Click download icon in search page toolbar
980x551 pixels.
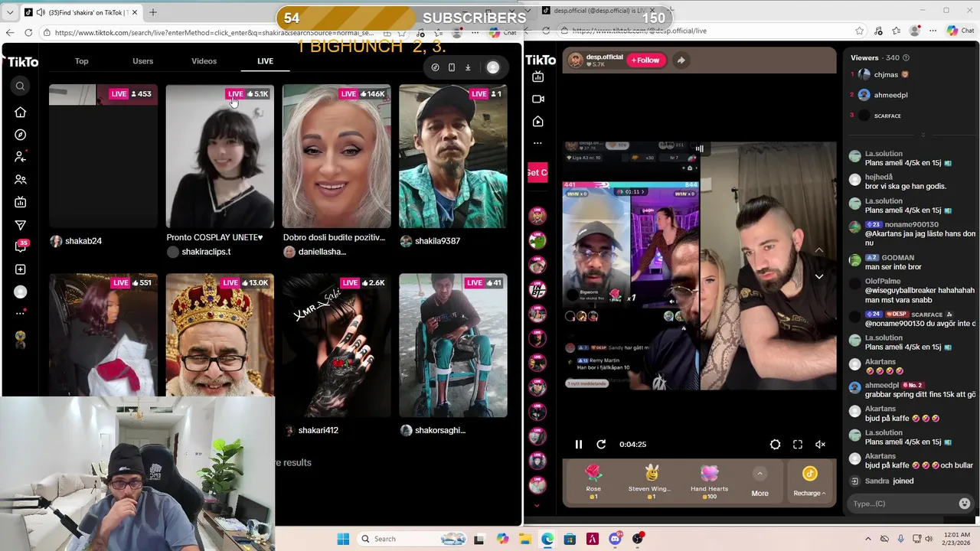point(468,67)
